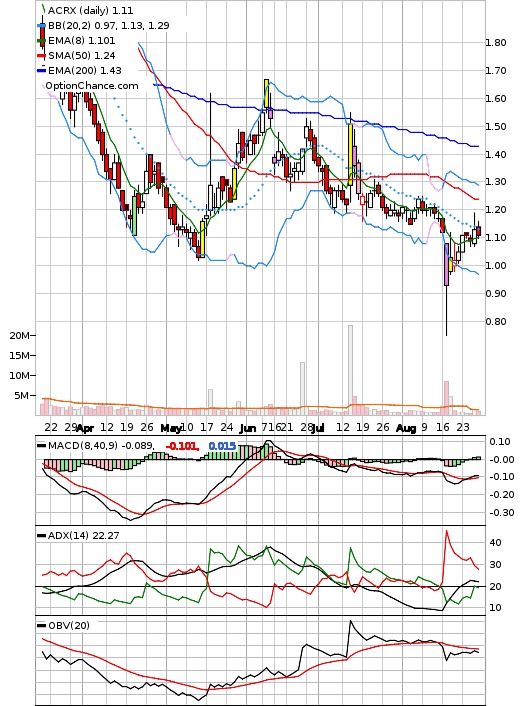Click the 20M volume axis label
This screenshot has height=706, width=526.
[20, 335]
